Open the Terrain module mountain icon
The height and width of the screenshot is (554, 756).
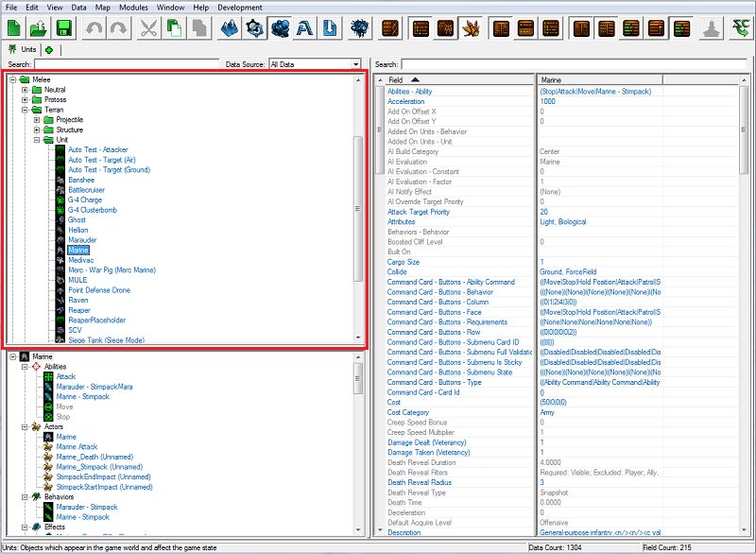[x=229, y=28]
